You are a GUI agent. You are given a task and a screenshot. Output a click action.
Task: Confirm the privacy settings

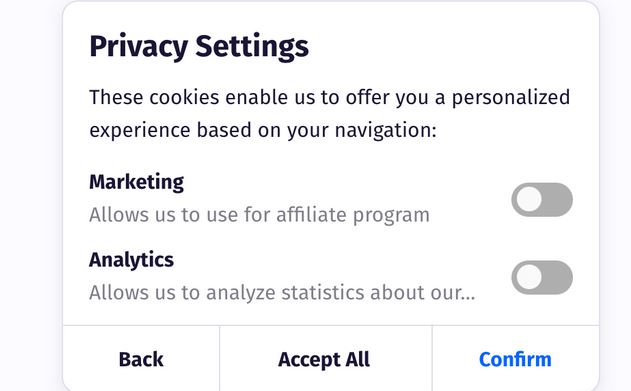pos(516,359)
